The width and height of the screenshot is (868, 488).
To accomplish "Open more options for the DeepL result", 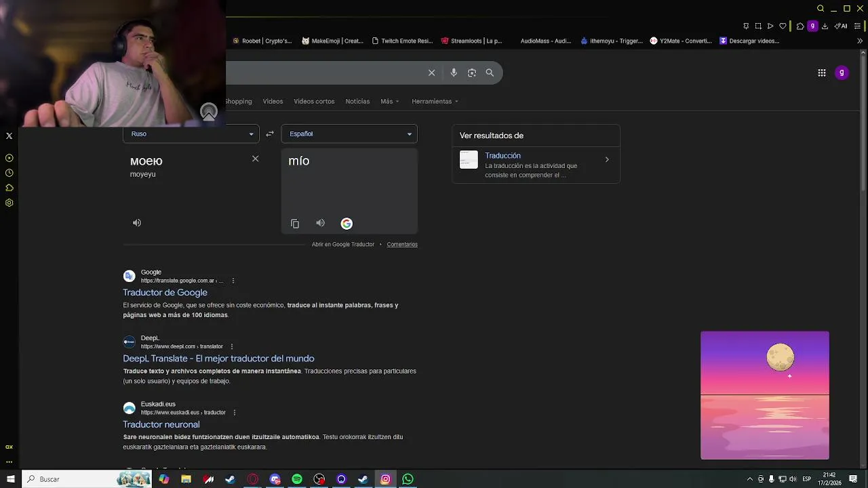I will (231, 346).
